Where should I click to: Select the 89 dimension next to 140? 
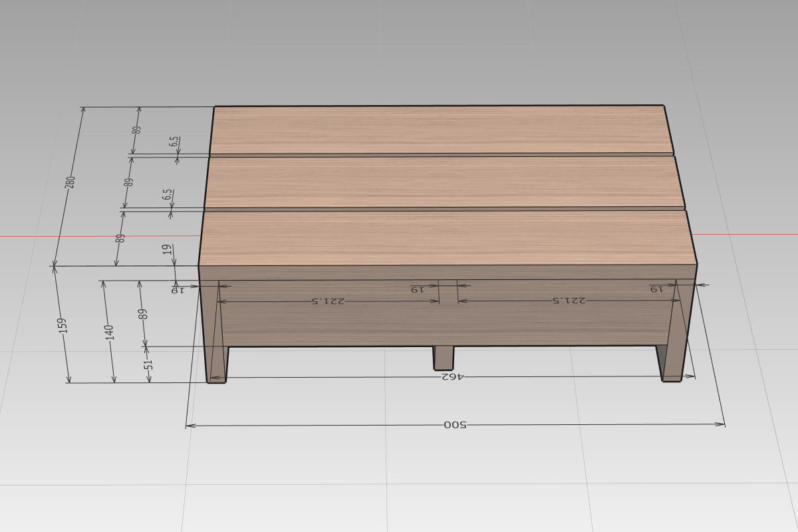[143, 313]
